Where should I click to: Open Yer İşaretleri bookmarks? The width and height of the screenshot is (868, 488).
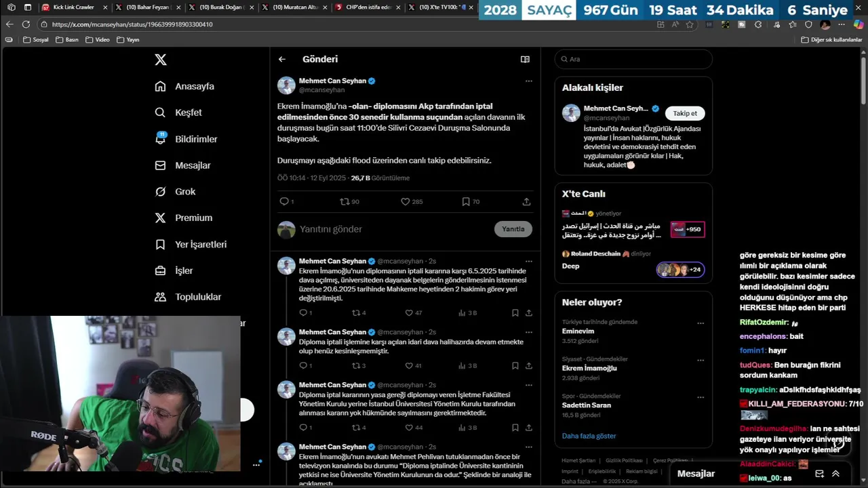click(191, 244)
